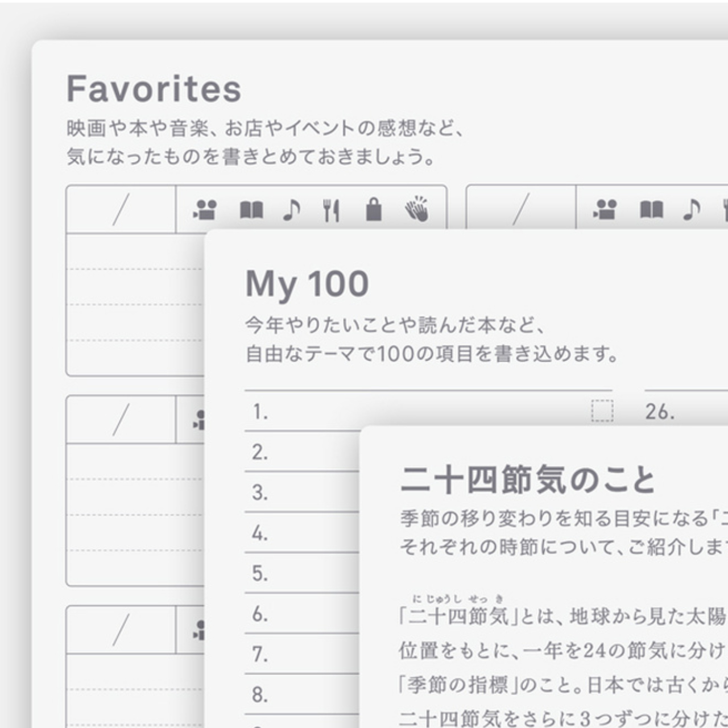Click the line starting "季節の移り変わりを知る目安"
The height and width of the screenshot is (728, 728).
tap(564, 518)
